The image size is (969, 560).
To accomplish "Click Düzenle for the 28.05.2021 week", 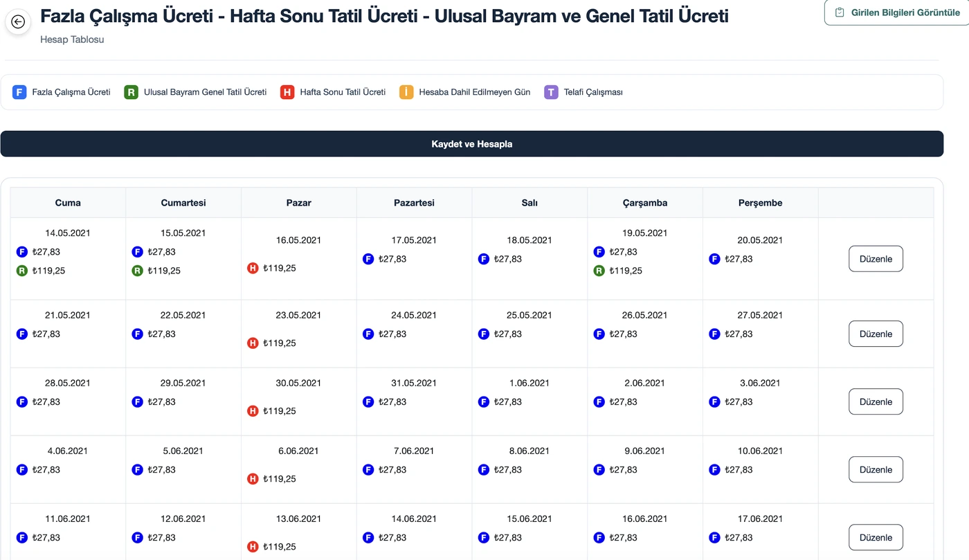I will (x=876, y=401).
